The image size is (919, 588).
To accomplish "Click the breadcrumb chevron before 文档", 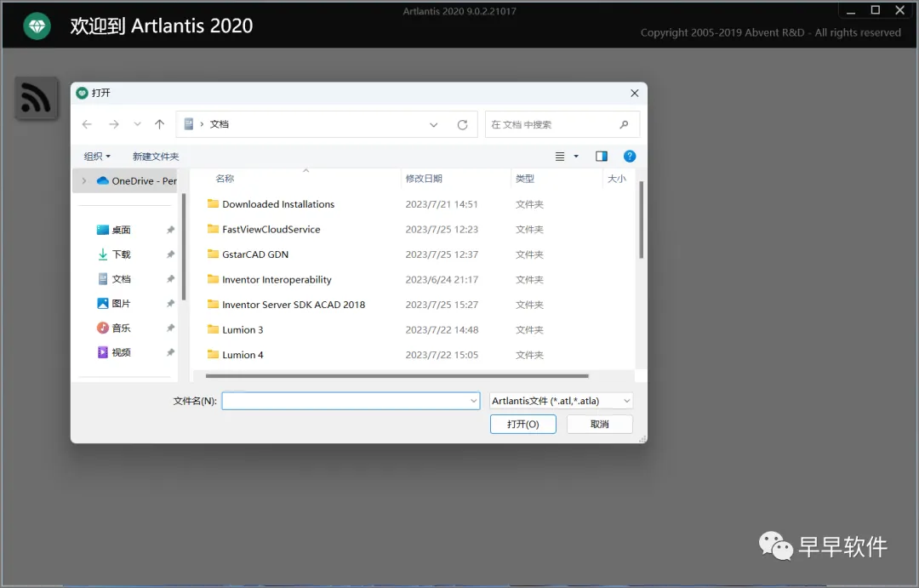I will [x=202, y=124].
